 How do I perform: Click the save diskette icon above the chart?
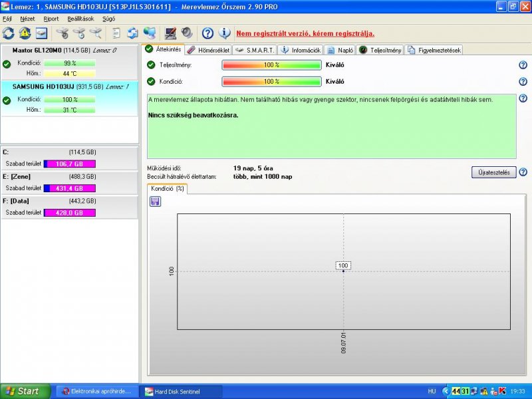point(156,201)
